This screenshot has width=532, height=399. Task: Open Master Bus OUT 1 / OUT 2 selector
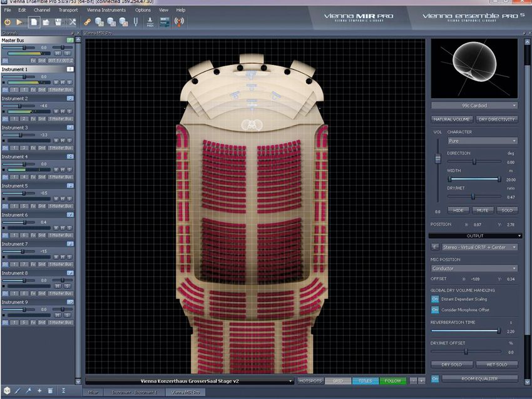point(60,61)
